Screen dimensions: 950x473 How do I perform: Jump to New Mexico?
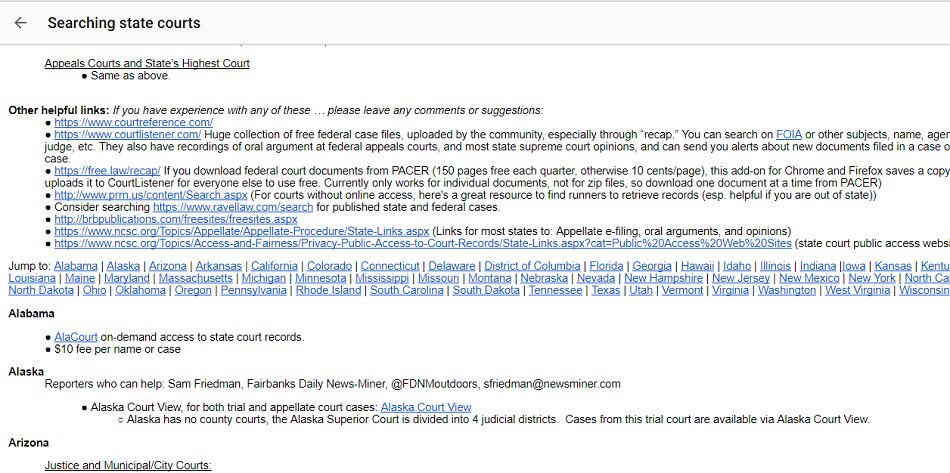coord(809,278)
